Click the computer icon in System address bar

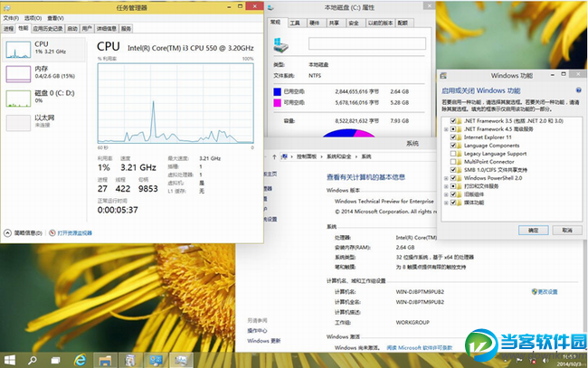285,156
